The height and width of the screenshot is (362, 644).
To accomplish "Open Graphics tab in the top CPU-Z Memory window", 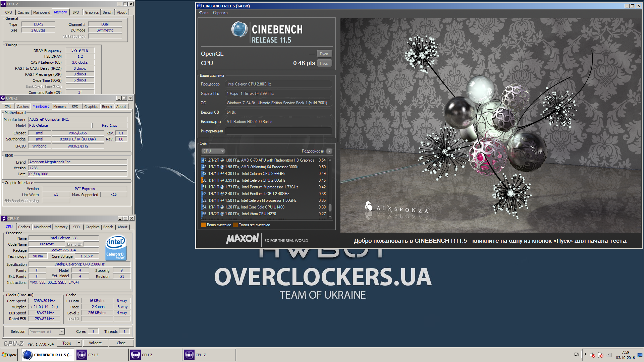I will click(x=92, y=12).
